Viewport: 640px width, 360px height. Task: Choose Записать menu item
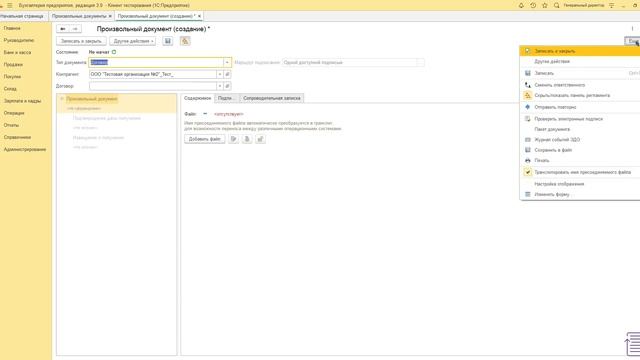click(x=580, y=73)
